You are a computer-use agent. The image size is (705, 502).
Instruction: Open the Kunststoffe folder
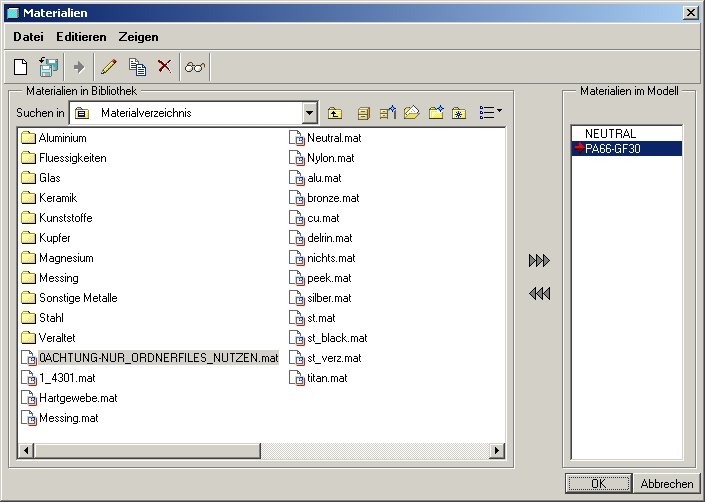pyautogui.click(x=57, y=218)
